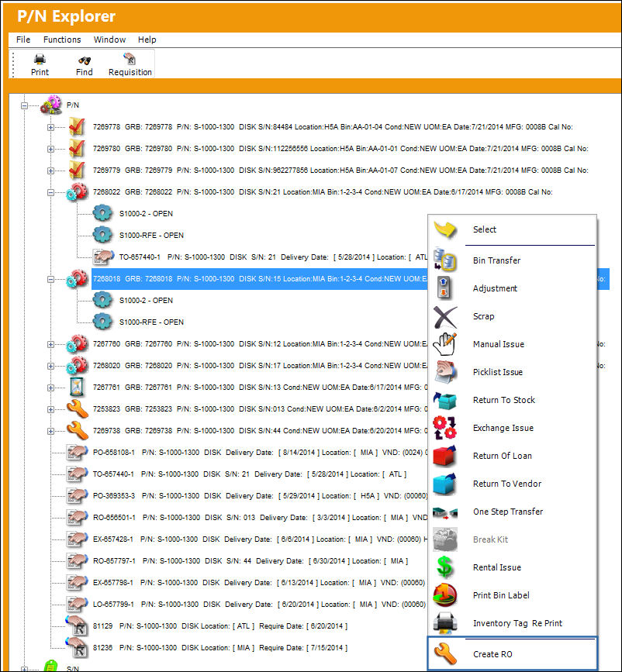The width and height of the screenshot is (622, 672).
Task: Open the File menu
Action: (x=23, y=40)
